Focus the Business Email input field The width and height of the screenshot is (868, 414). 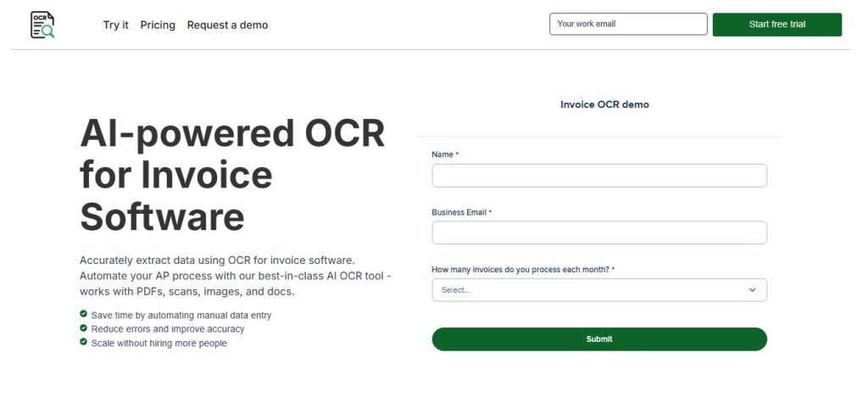598,232
